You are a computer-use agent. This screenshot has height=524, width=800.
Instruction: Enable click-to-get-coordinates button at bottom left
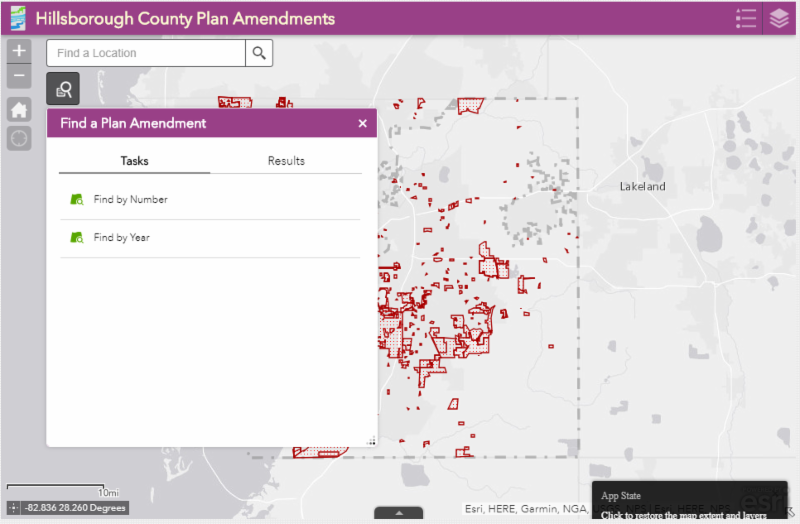click(14, 508)
